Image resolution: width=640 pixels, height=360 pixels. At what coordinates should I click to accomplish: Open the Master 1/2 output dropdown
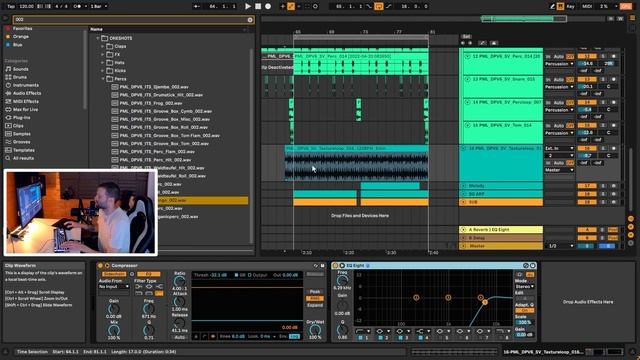coord(559,246)
